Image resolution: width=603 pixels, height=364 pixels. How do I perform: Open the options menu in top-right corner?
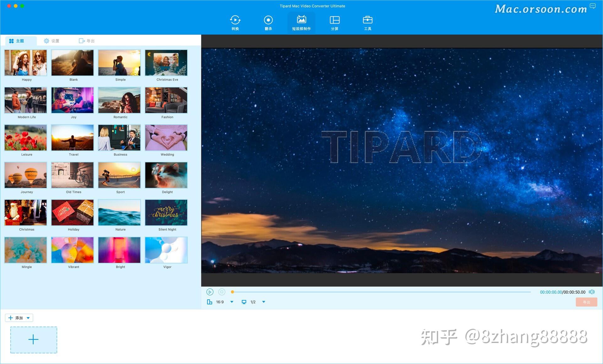click(593, 5)
